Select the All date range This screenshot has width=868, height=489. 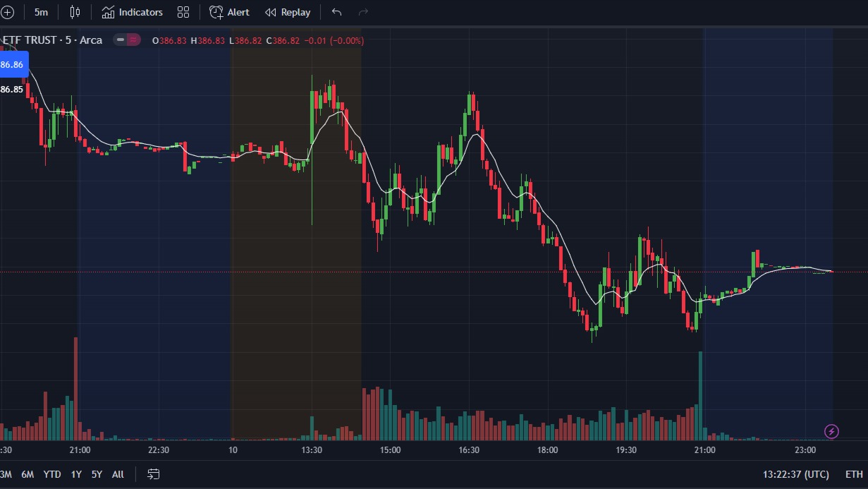click(118, 474)
